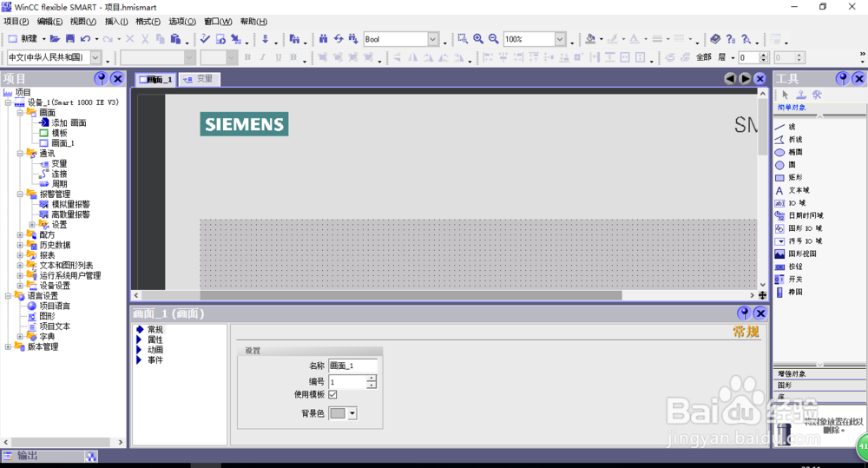Select zoom-to-area magnifier icon
This screenshot has width=868, height=468.
pyautogui.click(x=463, y=39)
